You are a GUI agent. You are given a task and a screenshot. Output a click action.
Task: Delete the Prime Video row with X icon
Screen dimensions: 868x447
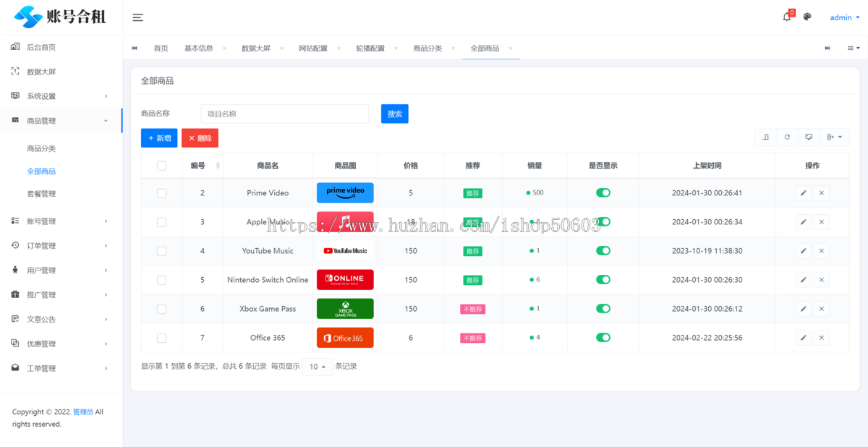click(x=821, y=193)
